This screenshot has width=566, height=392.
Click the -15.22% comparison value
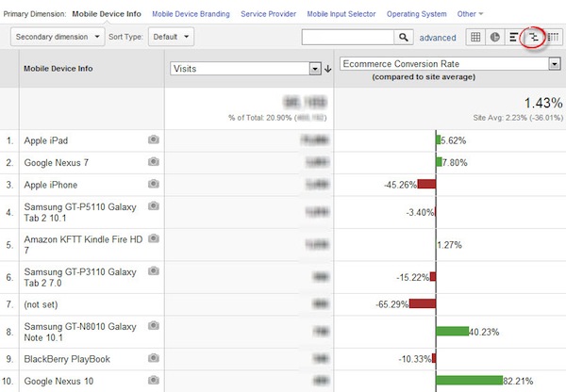pyautogui.click(x=413, y=277)
